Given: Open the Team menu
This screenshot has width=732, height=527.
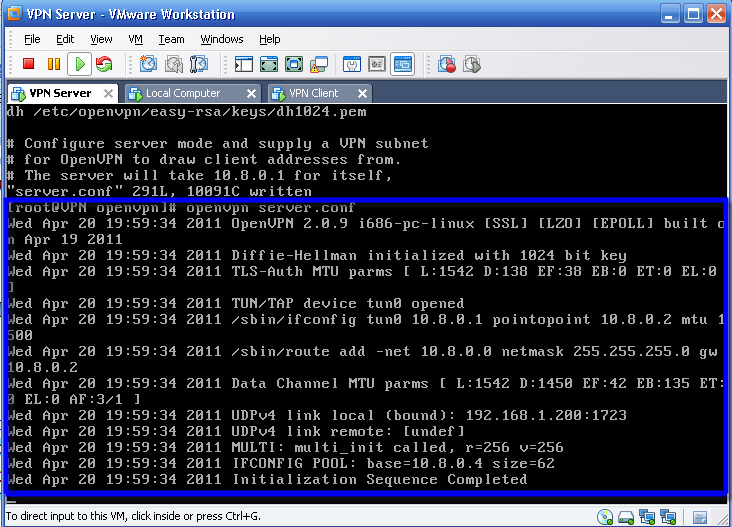Looking at the screenshot, I should [171, 39].
